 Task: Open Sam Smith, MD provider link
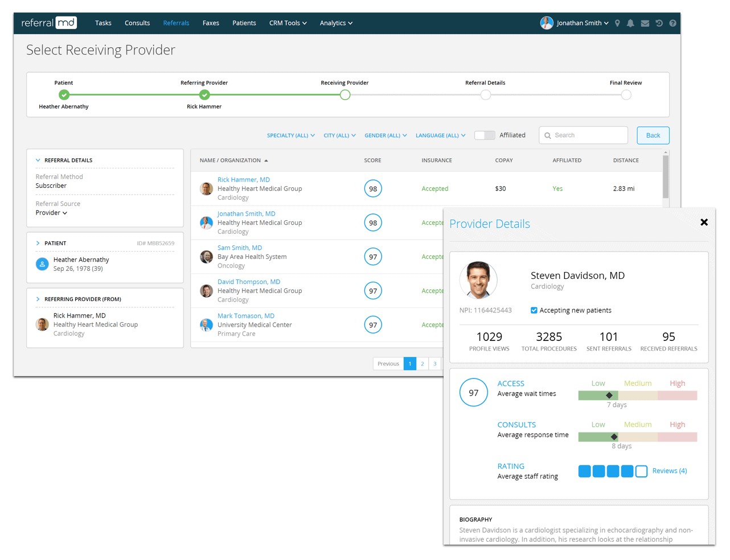click(x=240, y=248)
